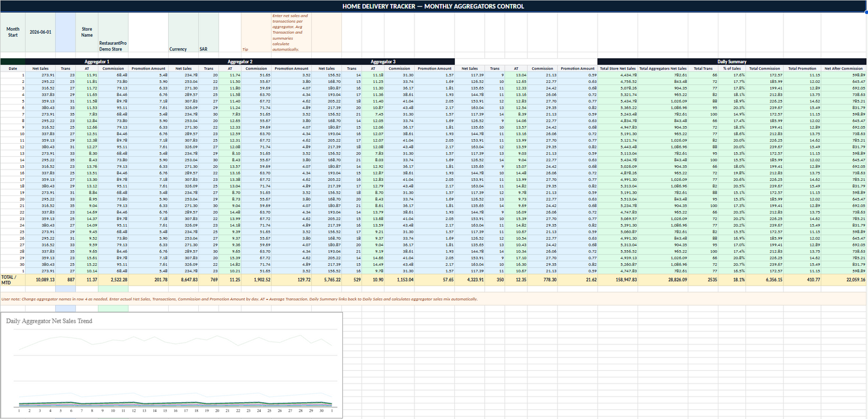
Task: Select Aggregator 1 total transactions 887
Action: 65,280
